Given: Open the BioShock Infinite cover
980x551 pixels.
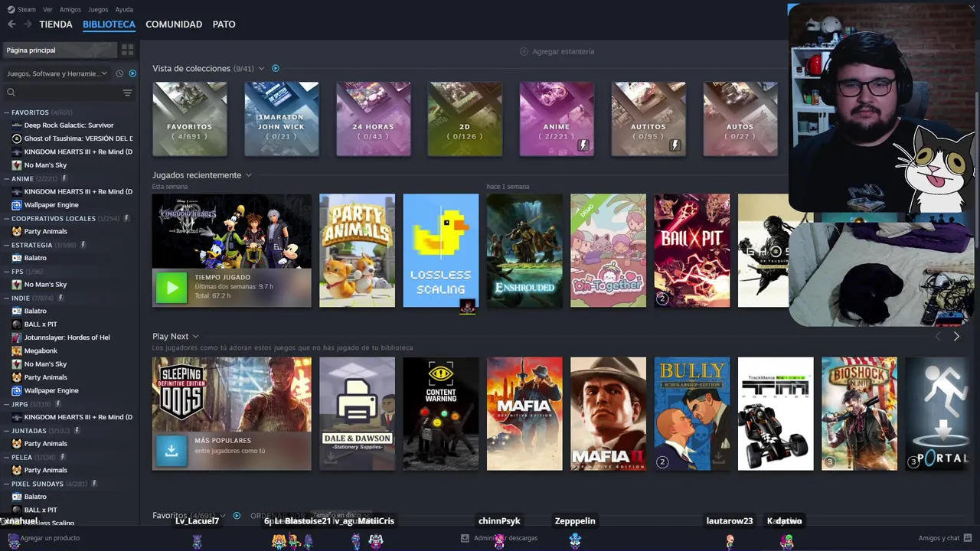Looking at the screenshot, I should coord(859,413).
